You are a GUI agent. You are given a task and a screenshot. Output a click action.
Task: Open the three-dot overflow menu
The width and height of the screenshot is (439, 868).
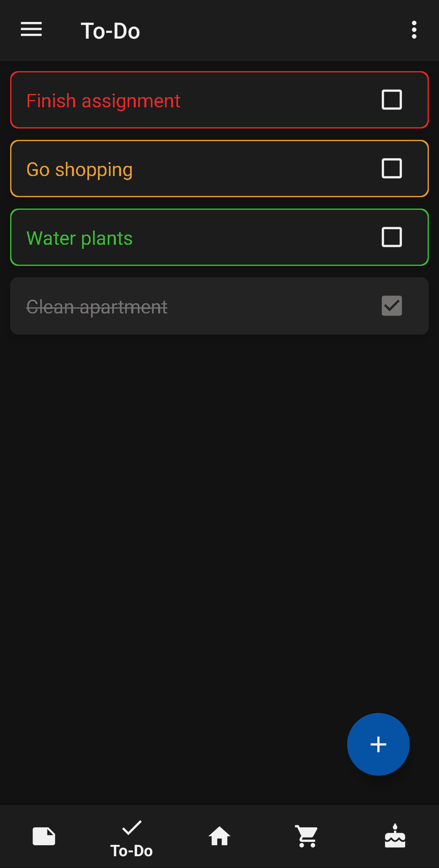click(x=414, y=30)
